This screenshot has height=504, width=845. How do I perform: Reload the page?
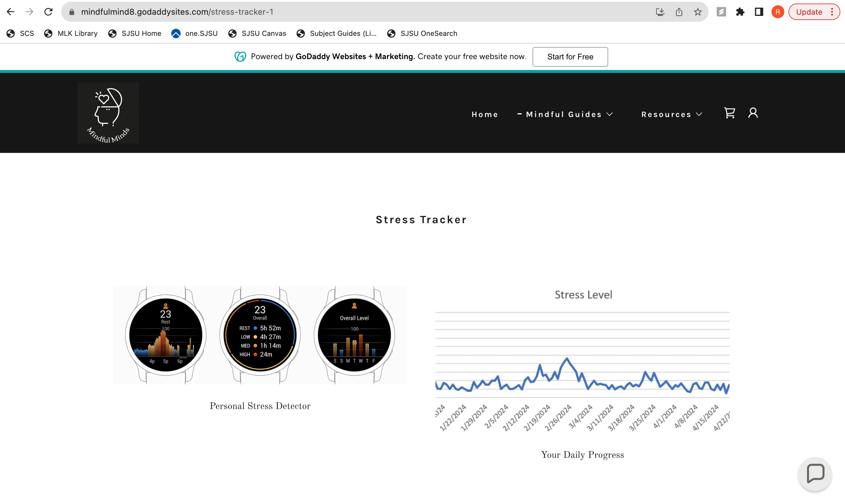(48, 12)
